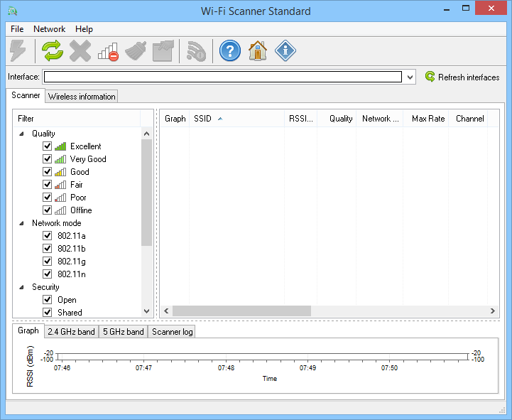Click the Good yellow signal bars icon
512x420 pixels.
point(60,171)
